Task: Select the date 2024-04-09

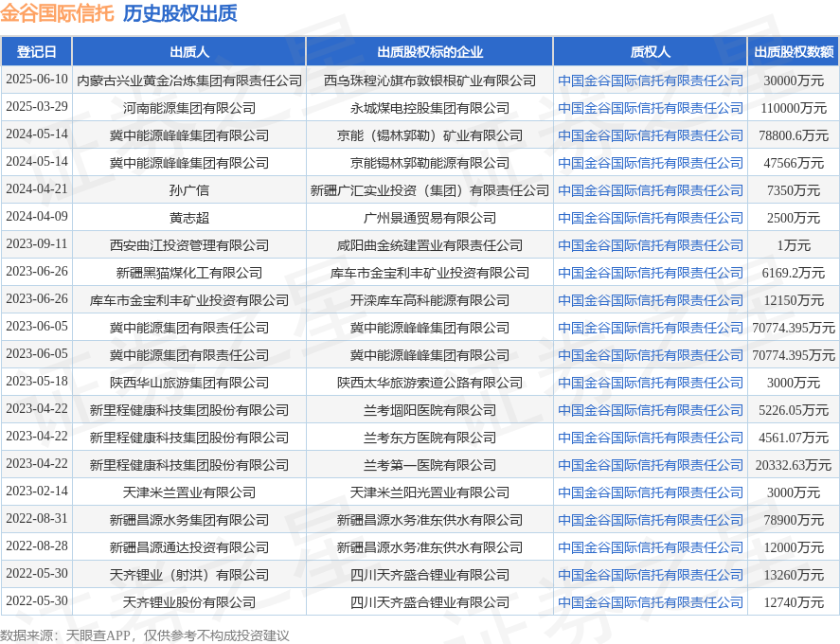Action: [x=37, y=217]
